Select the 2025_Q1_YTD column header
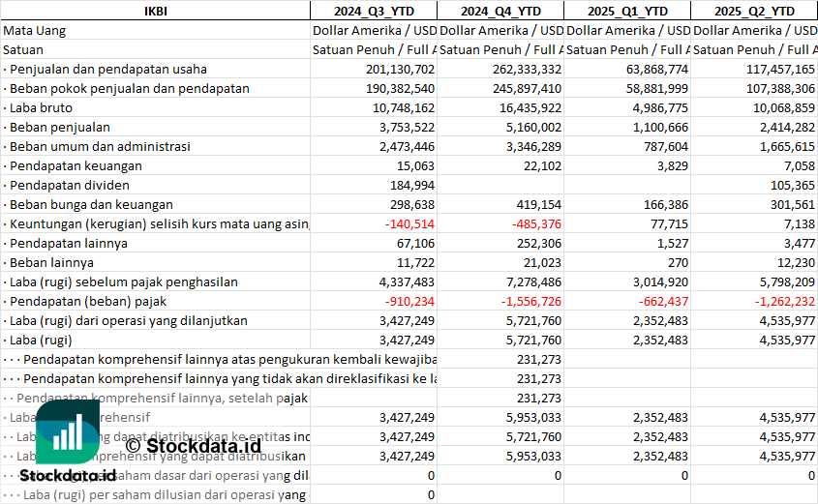Screen dimensions: 818x504 [627, 11]
